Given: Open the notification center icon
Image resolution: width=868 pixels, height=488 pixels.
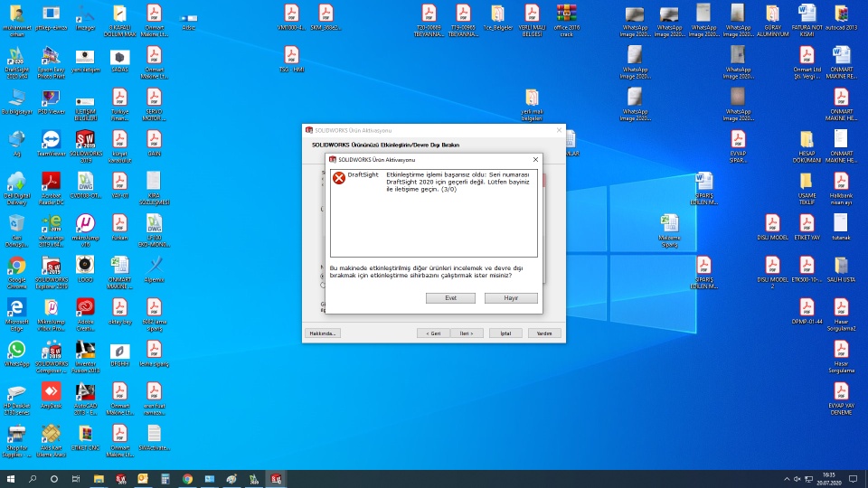Looking at the screenshot, I should point(853,479).
